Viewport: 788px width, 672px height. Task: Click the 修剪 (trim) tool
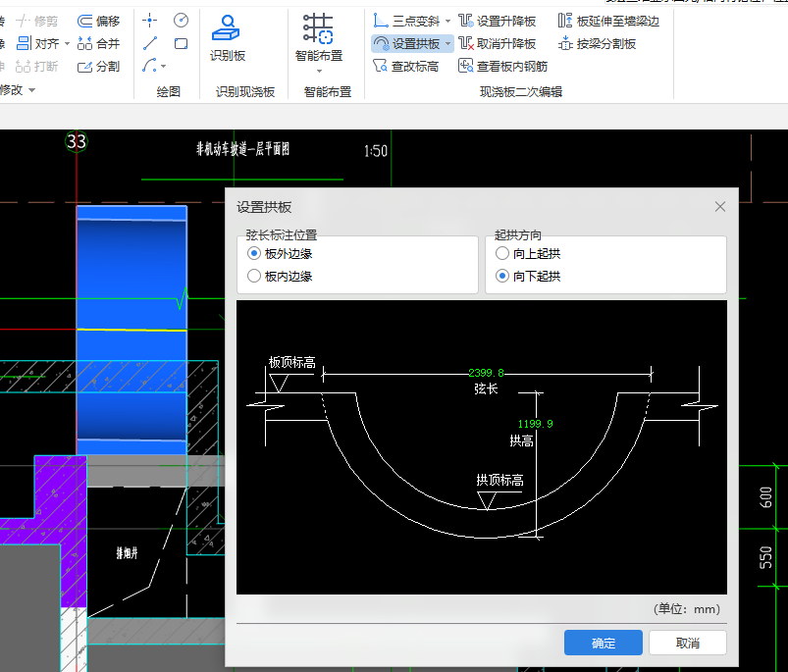tap(36, 21)
